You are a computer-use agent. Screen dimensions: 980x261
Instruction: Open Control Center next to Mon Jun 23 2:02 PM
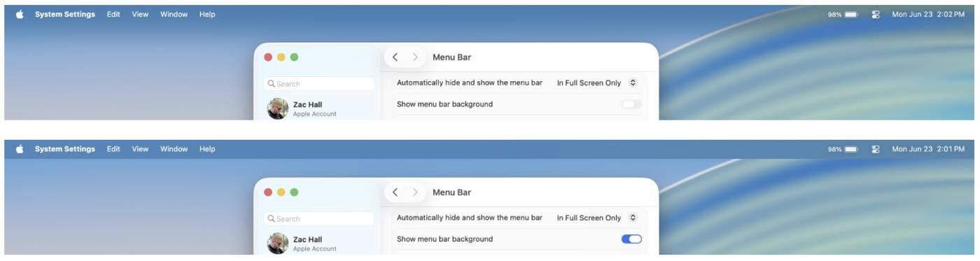[x=876, y=14]
